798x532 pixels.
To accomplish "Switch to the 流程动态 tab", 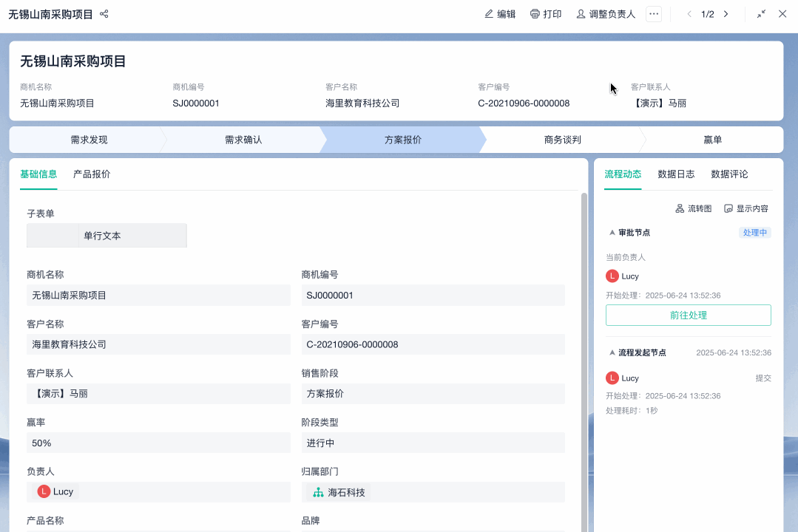I will 623,174.
